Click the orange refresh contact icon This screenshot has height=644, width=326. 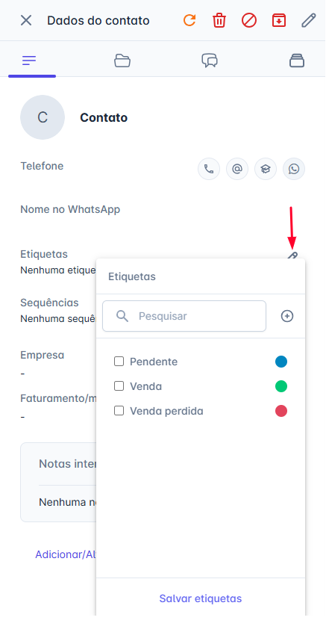pos(189,20)
